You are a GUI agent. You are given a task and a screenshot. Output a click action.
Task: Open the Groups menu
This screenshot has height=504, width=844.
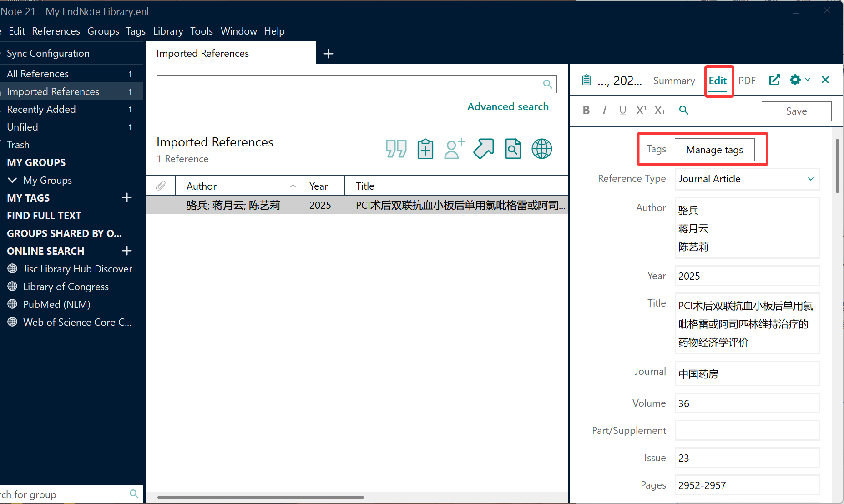pyautogui.click(x=103, y=31)
